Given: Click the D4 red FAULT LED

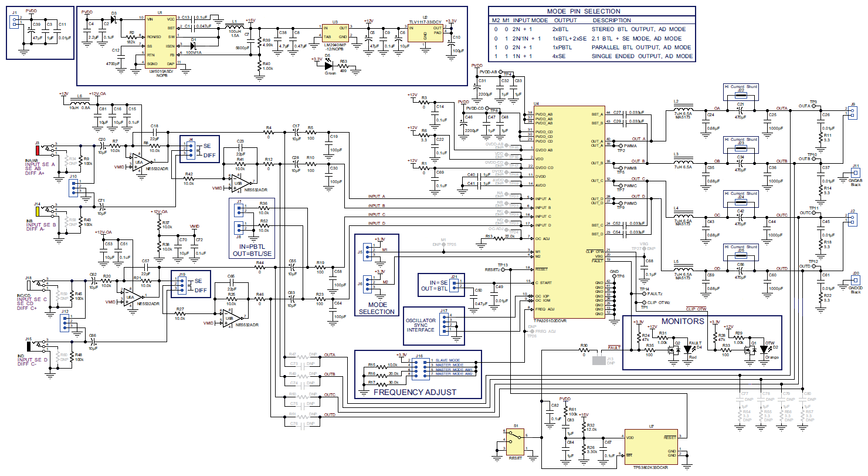Looking at the screenshot, I should tap(690, 350).
